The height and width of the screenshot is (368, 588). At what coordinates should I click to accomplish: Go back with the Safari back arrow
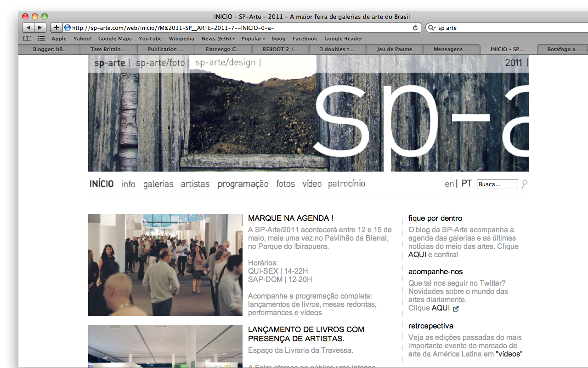[28, 28]
